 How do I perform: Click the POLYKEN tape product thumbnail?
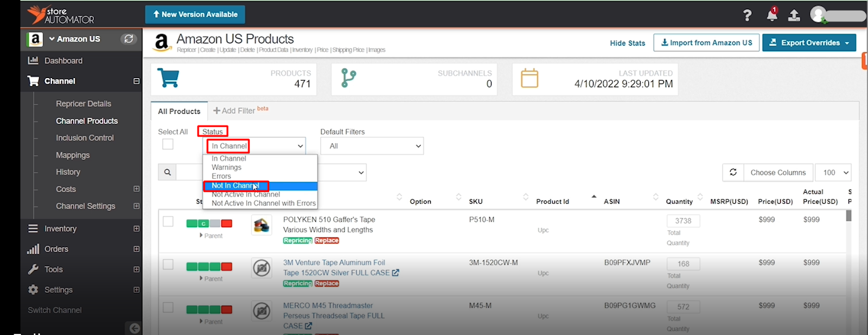pos(261,225)
